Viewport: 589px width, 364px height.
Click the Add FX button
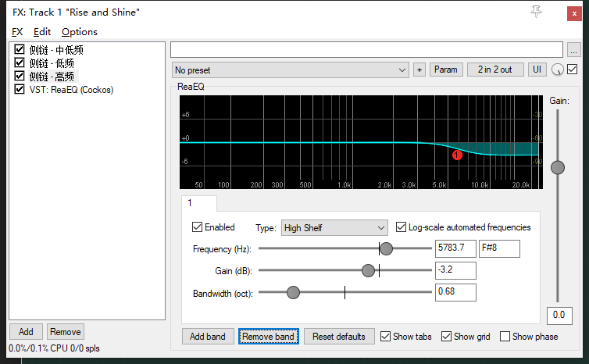26,332
